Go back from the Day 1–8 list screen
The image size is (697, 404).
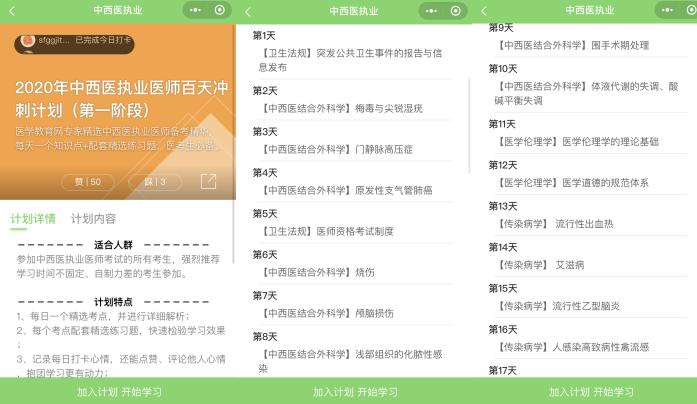(x=248, y=11)
